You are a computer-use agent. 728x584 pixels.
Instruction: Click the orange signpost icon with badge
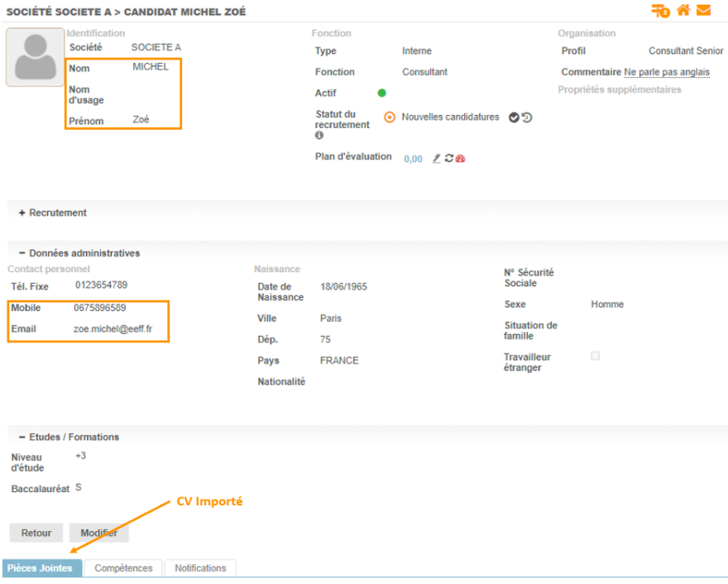[x=660, y=11]
